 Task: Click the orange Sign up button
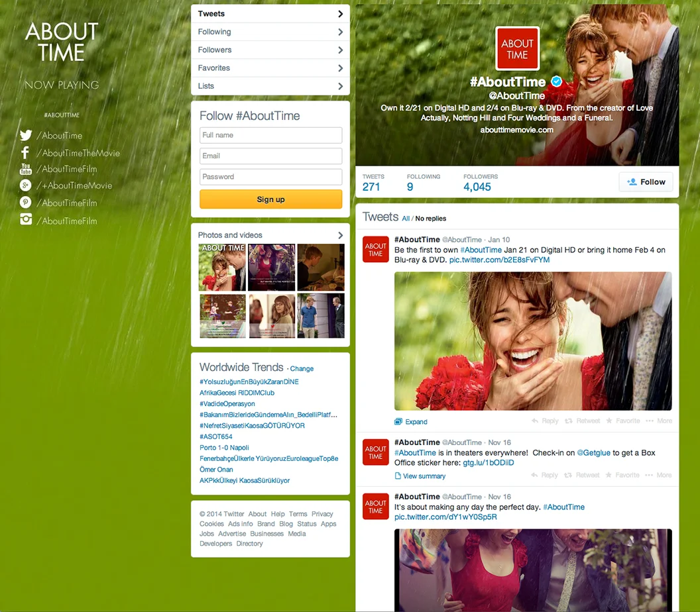tap(271, 199)
